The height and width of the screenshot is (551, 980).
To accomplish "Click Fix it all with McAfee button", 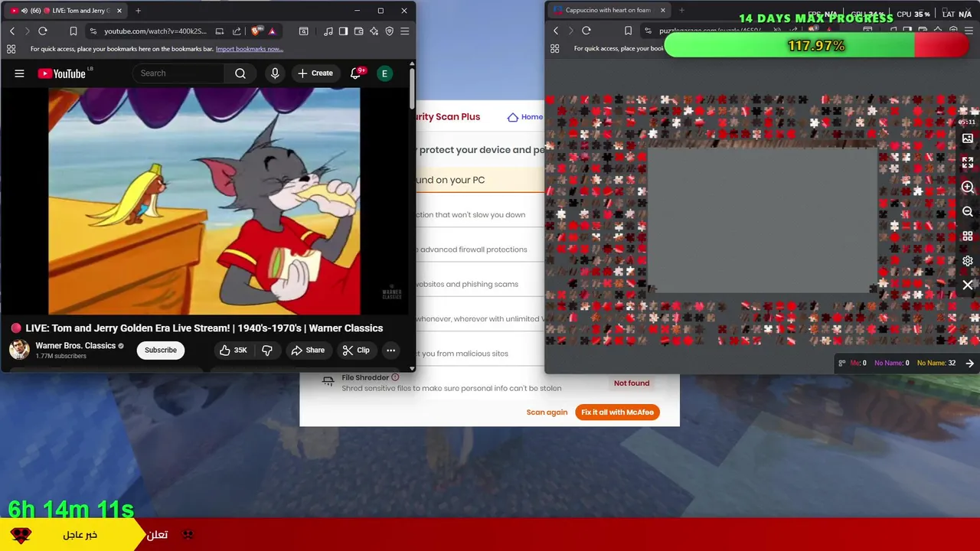I will tap(617, 412).
